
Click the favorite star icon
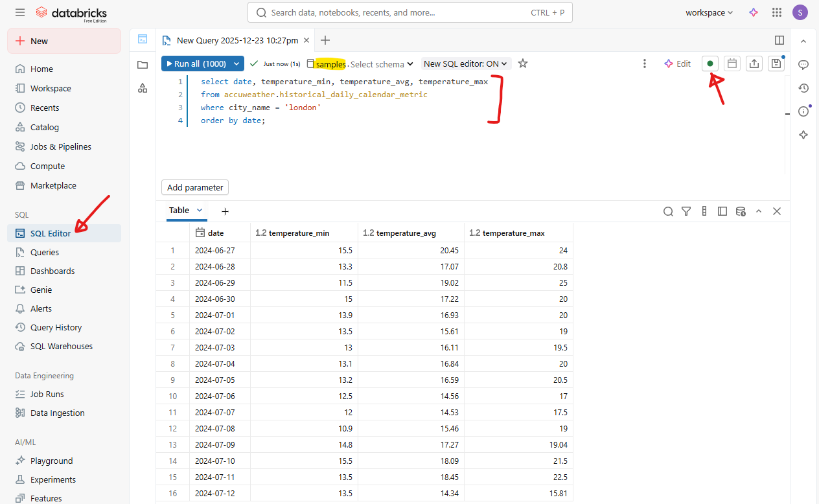click(x=523, y=63)
